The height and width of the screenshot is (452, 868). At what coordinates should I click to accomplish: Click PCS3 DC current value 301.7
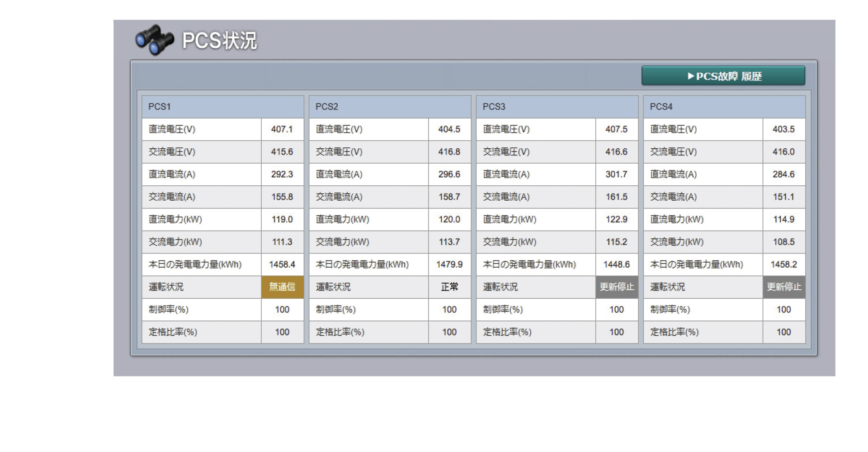[617, 174]
